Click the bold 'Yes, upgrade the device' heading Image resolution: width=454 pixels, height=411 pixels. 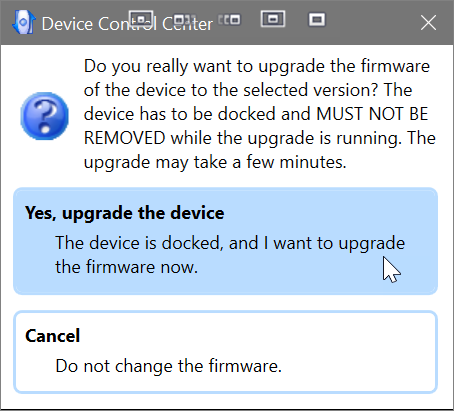click(125, 213)
